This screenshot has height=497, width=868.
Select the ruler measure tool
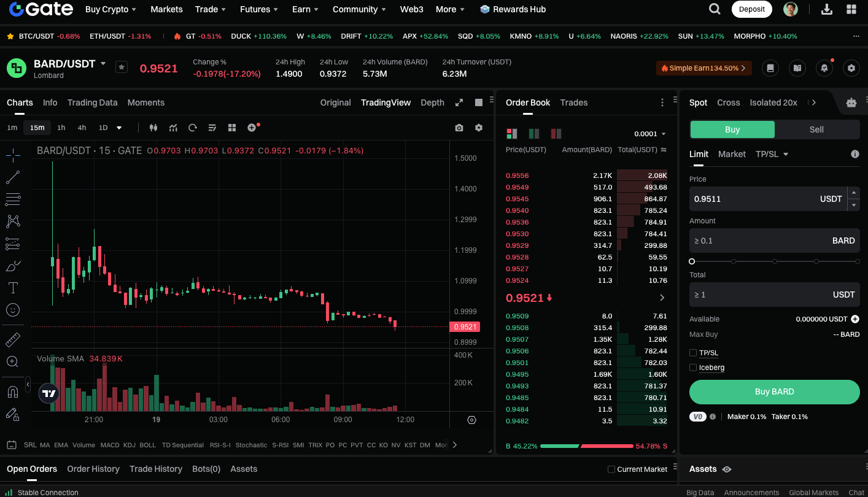click(13, 339)
